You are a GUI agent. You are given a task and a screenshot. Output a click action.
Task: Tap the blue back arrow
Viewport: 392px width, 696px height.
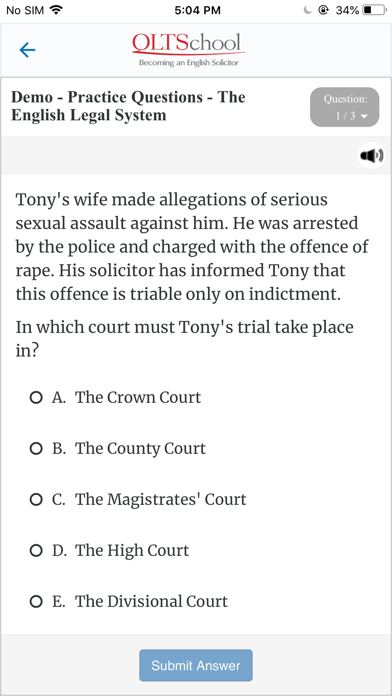coord(28,50)
